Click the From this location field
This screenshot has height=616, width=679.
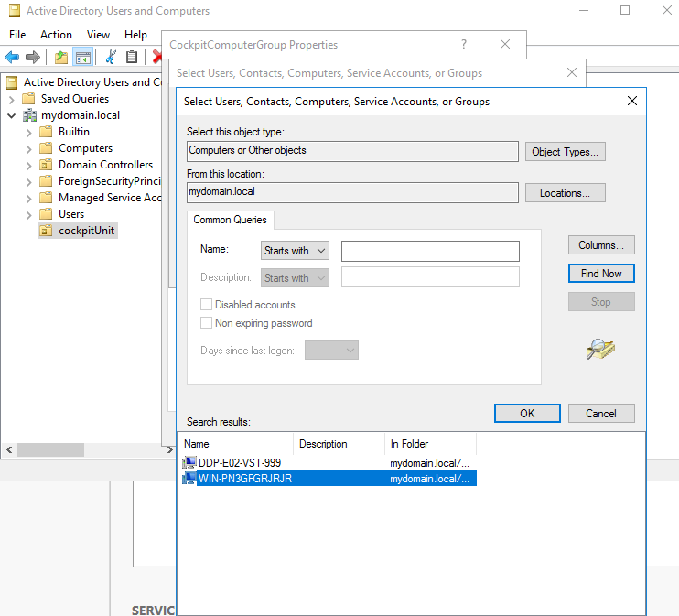pyautogui.click(x=352, y=192)
